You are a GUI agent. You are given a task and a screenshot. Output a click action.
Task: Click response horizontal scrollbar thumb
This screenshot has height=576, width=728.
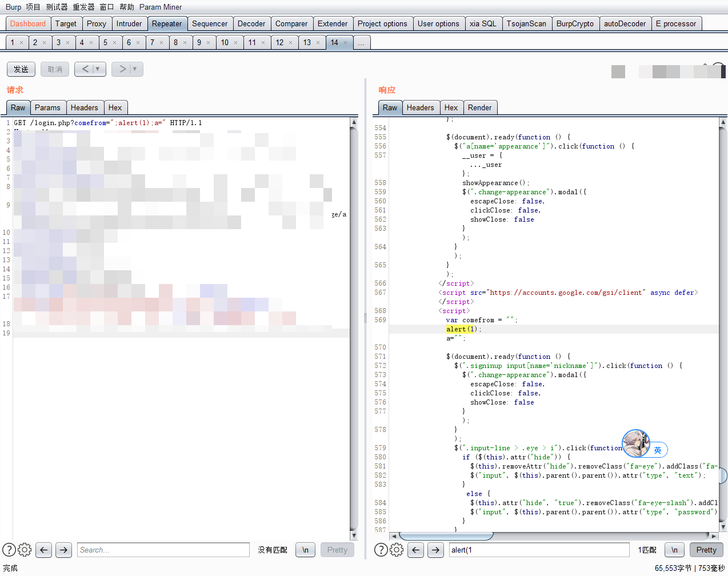pos(446,536)
